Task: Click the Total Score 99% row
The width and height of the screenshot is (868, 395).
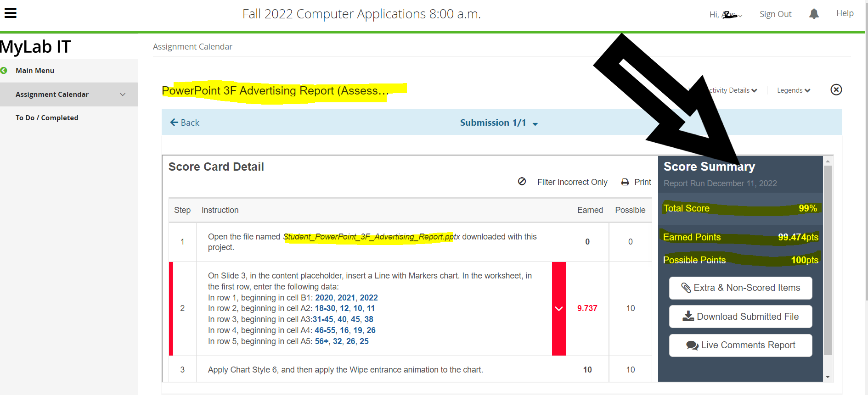Action: tap(740, 208)
